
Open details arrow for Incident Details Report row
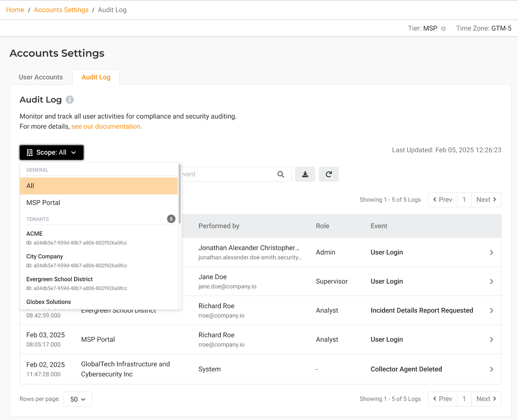(x=491, y=311)
